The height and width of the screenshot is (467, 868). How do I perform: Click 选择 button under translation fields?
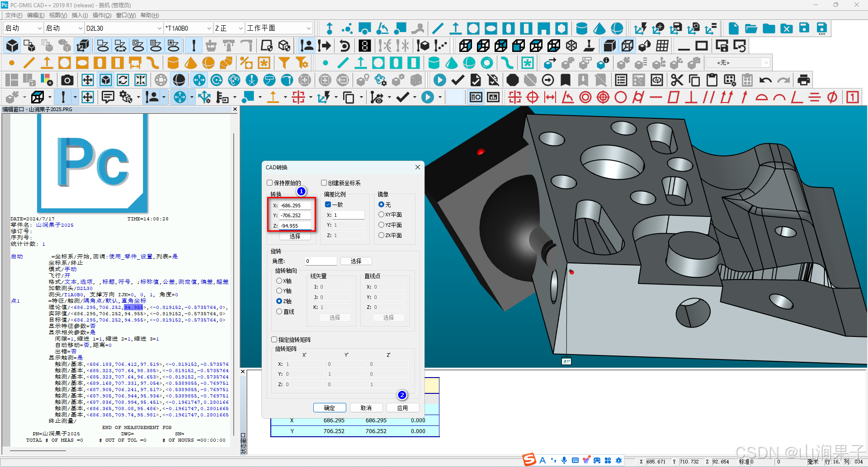pos(295,236)
